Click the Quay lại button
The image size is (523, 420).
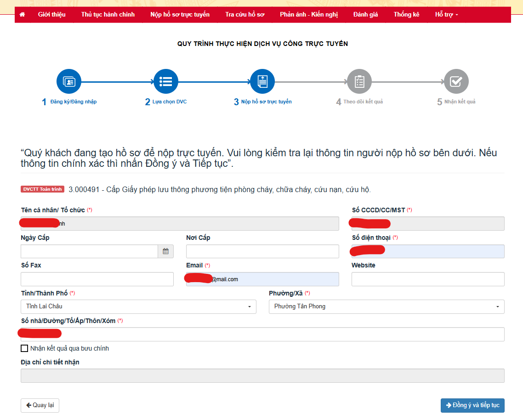[40, 405]
